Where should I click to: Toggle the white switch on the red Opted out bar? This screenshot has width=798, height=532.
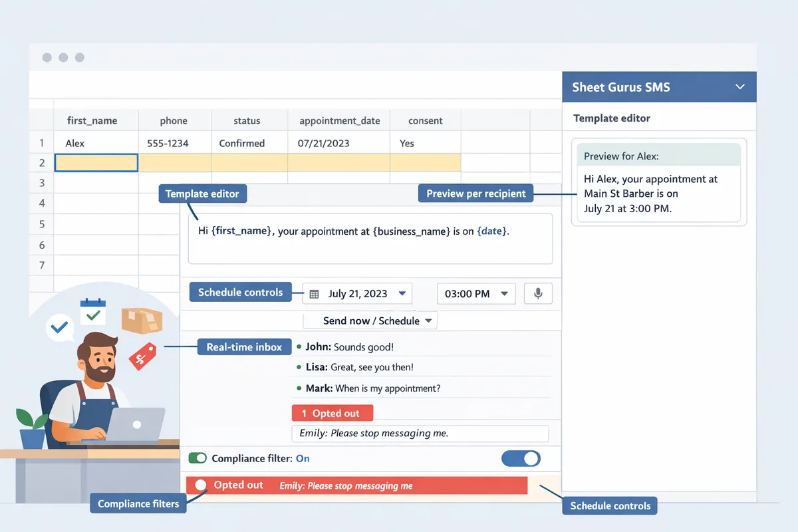tap(201, 485)
